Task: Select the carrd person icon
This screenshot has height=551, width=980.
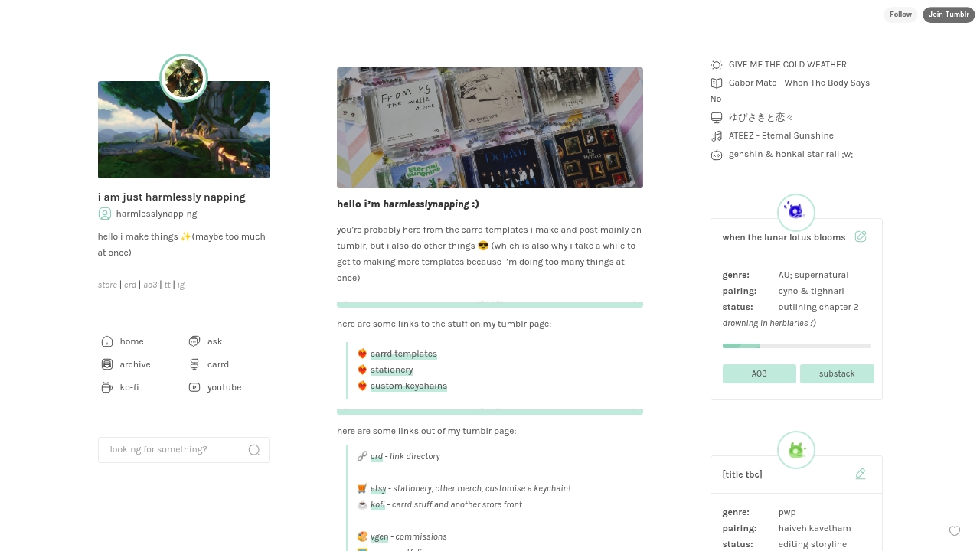Action: click(x=194, y=364)
